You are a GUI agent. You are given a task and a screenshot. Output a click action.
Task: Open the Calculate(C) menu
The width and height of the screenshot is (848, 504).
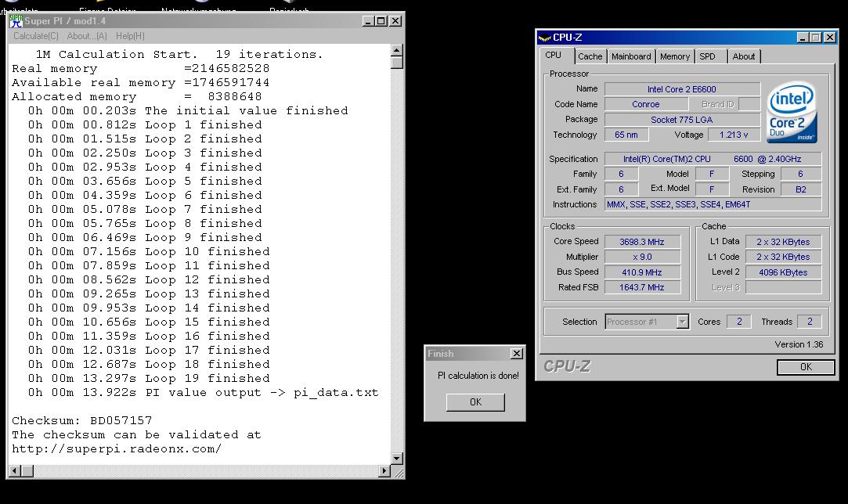pyautogui.click(x=36, y=36)
